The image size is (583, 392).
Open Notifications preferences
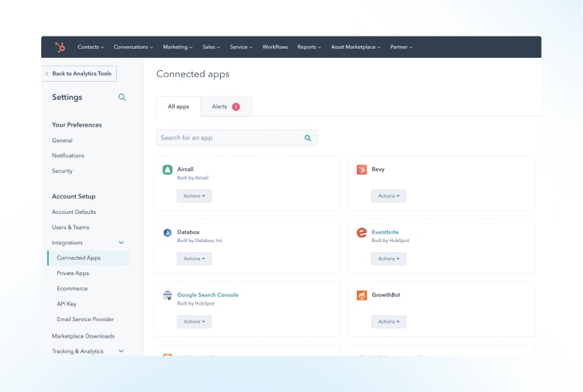point(68,156)
